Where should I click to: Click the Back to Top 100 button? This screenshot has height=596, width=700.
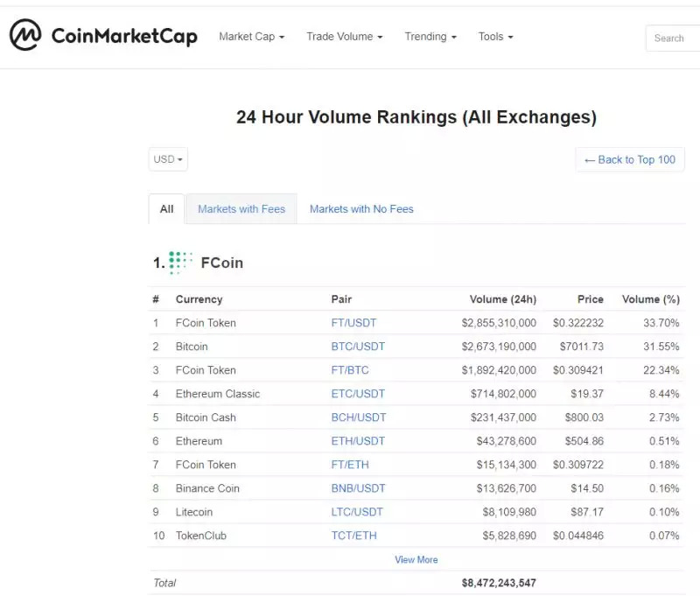(x=630, y=159)
